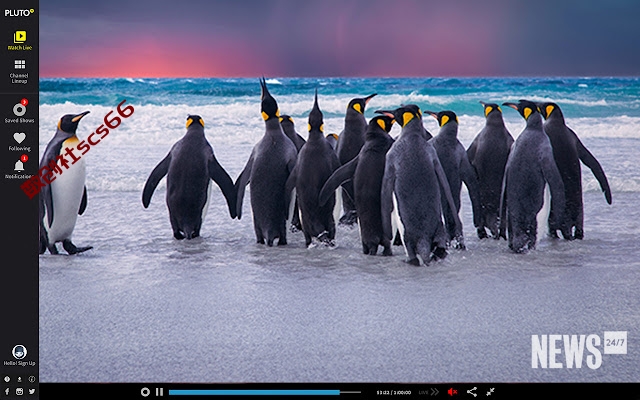This screenshot has width=640, height=400.
Task: Click the info circle icon above Twitter
Action: [32, 379]
